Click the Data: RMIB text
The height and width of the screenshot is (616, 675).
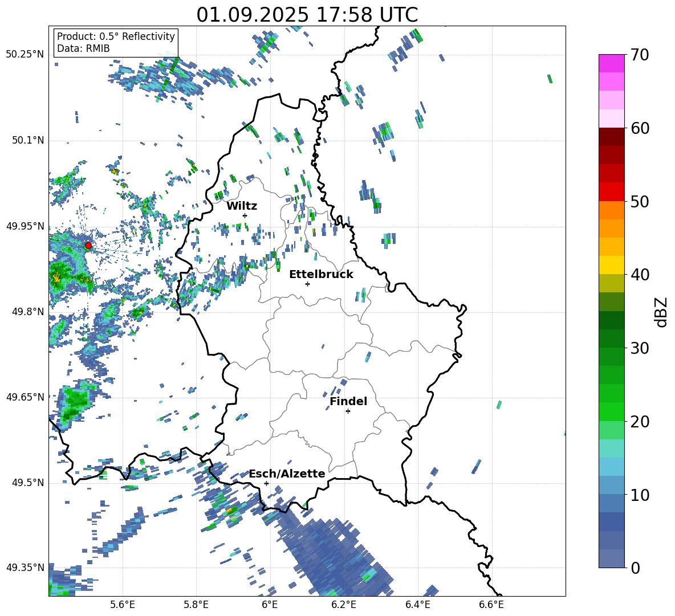[x=83, y=48]
